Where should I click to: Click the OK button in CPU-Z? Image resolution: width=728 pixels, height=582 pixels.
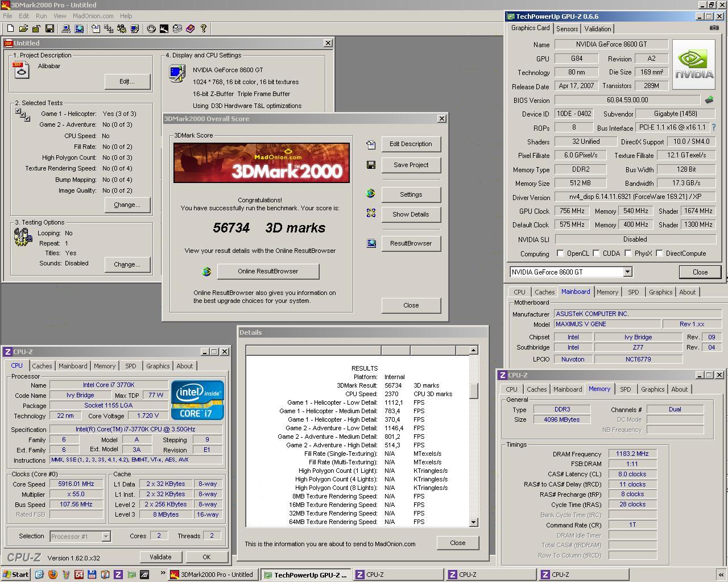click(x=206, y=557)
